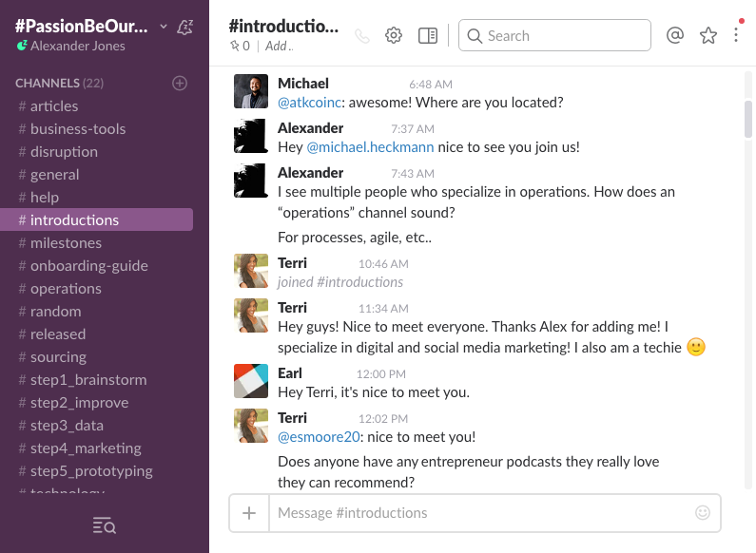The width and height of the screenshot is (756, 553).
Task: Add a new channel with plus icon
Action: coord(180,84)
